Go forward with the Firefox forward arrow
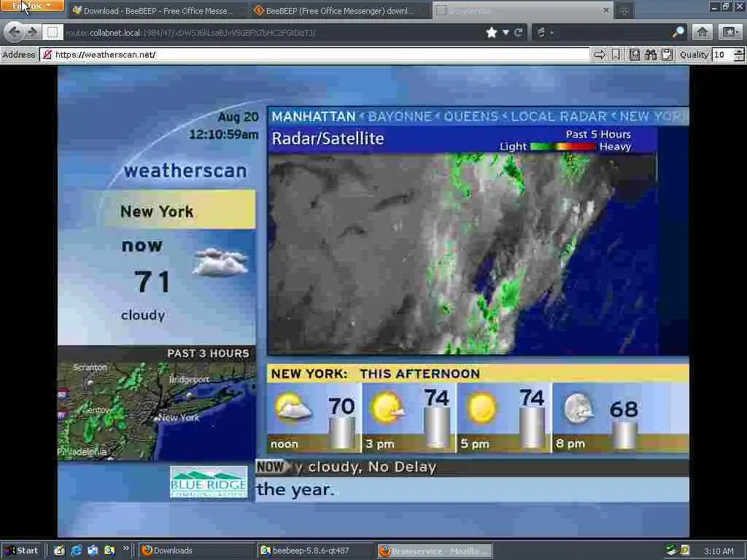Screen dimensions: 747x560 32,32
